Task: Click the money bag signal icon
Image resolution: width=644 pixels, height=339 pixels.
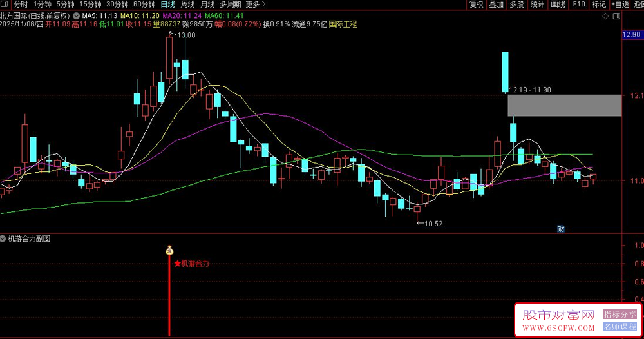Action: tap(169, 250)
